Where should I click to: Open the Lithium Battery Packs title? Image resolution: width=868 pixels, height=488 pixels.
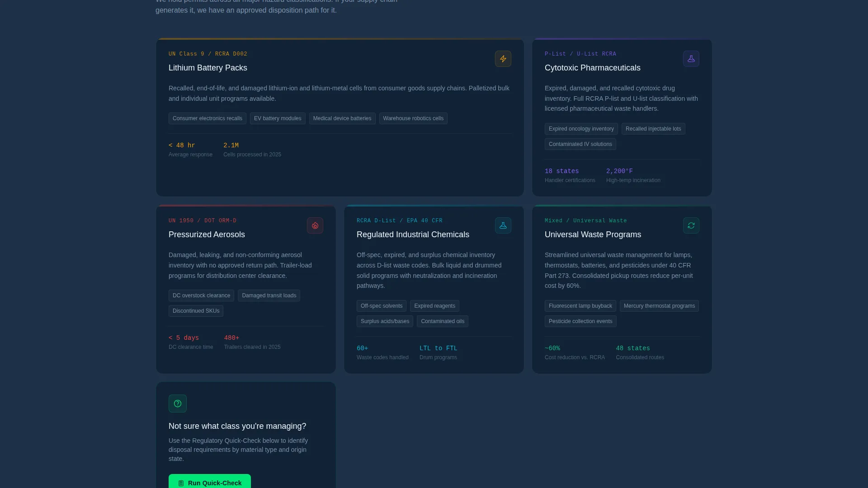pos(208,68)
